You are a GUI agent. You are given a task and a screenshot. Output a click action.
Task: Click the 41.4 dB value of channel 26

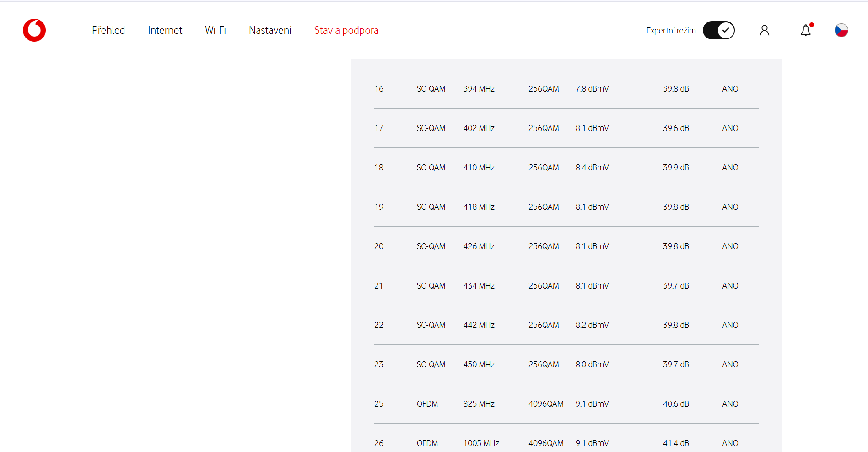click(676, 443)
